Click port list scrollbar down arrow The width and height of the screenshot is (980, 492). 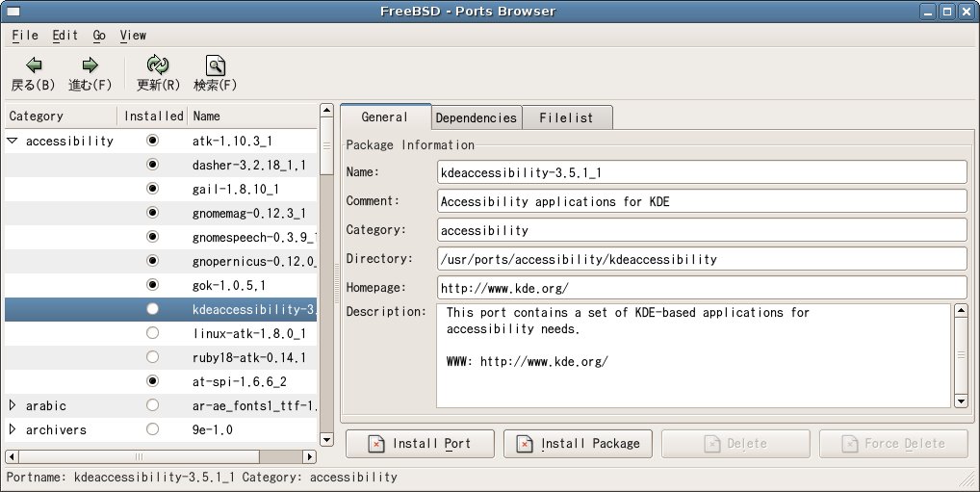[326, 439]
